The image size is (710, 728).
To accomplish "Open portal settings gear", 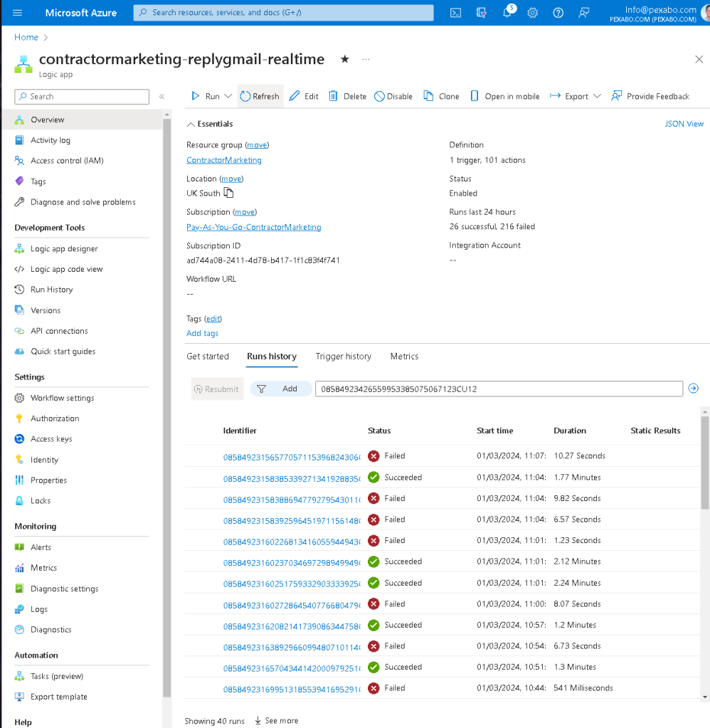I will click(532, 13).
